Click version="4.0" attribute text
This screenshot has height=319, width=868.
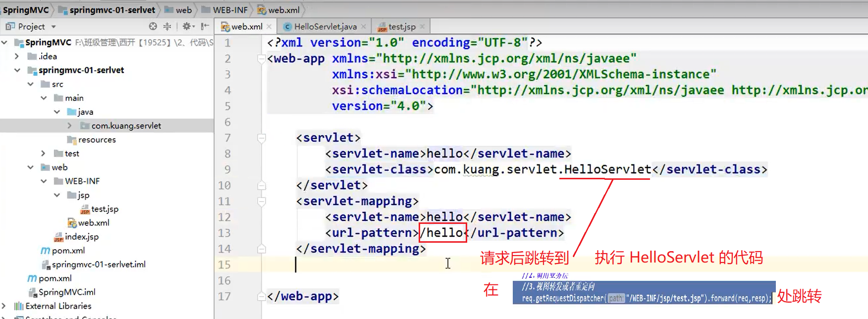[379, 106]
